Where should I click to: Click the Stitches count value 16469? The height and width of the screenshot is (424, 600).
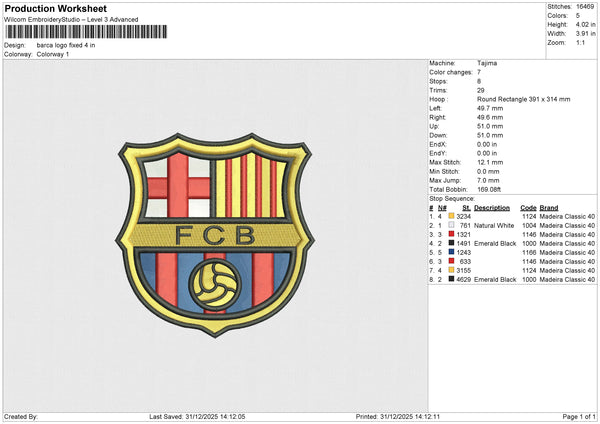point(585,8)
